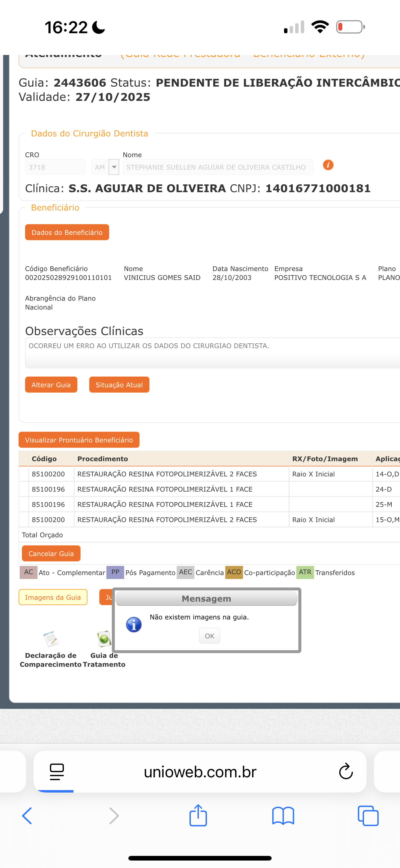The image size is (400, 868).
Task: Click Visualizar Prontuário Beneficiário button
Action: (79, 440)
